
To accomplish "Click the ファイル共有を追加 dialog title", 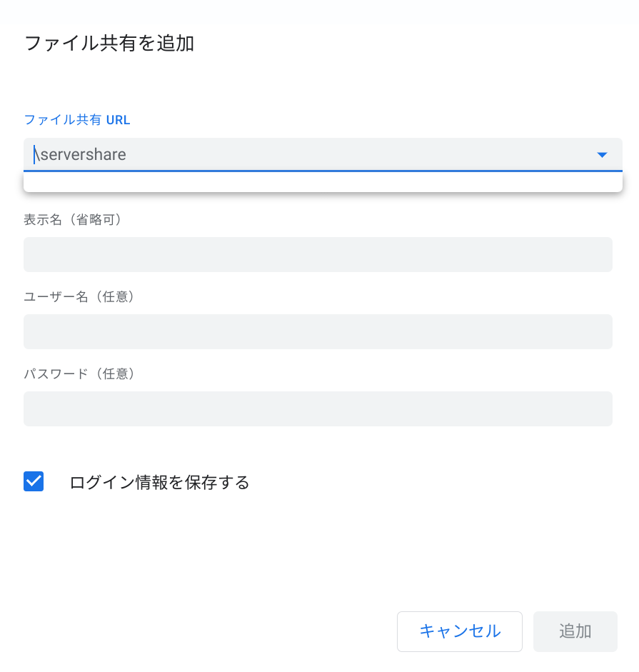I will coord(109,44).
